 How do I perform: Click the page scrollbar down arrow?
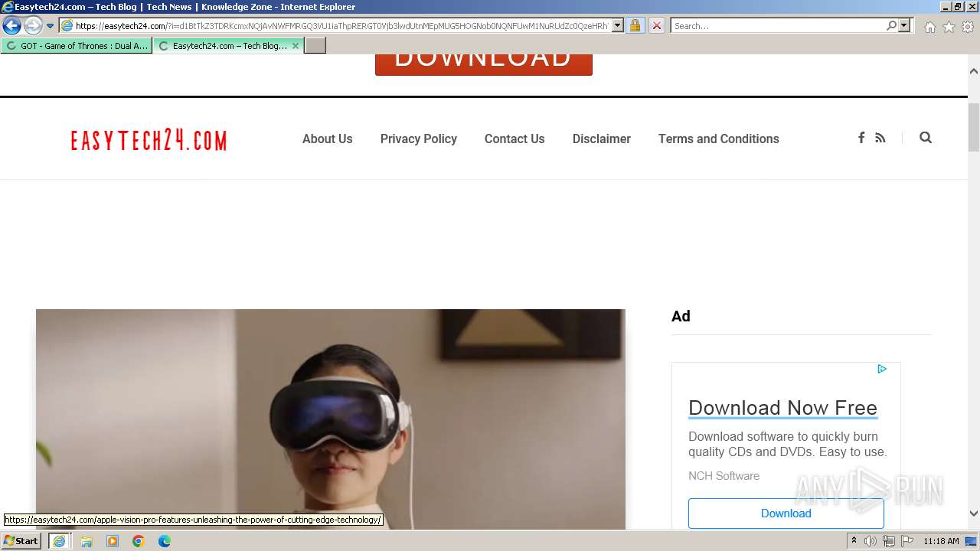(974, 514)
